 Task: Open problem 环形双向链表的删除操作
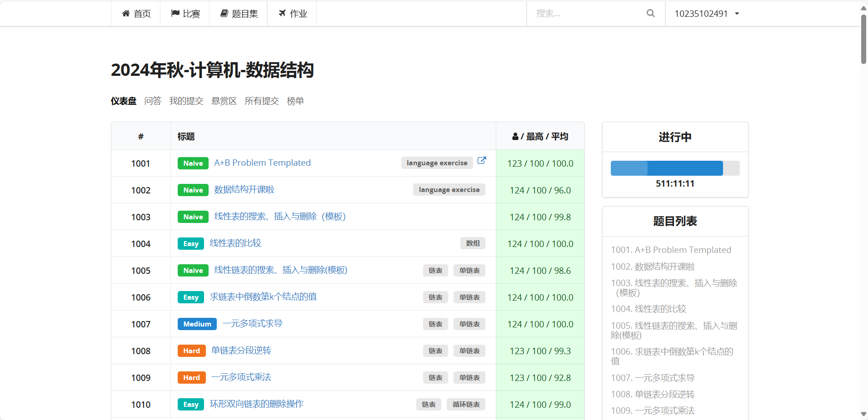point(256,404)
